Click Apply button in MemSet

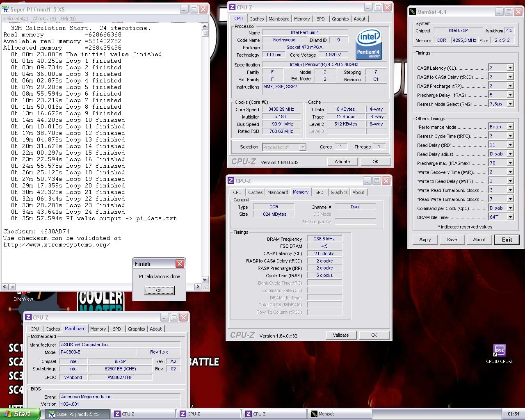[x=425, y=240]
